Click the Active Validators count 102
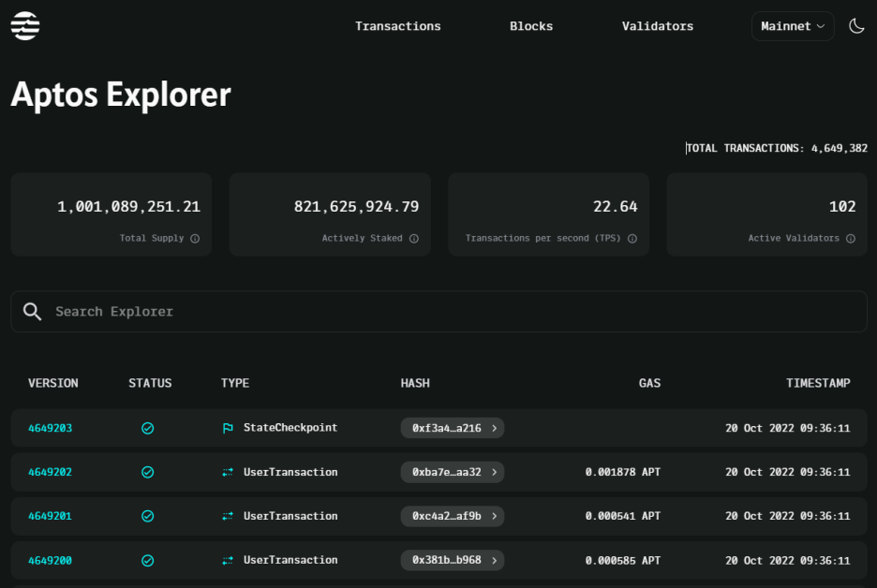 point(842,207)
